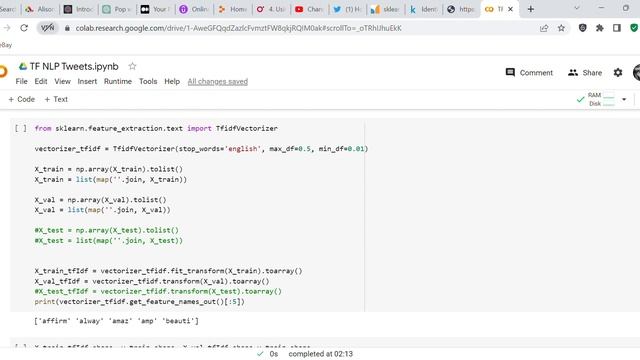Click the print(vectorizer_tfidf.get_feature_names_out line
The image size is (640, 360).
(x=140, y=302)
